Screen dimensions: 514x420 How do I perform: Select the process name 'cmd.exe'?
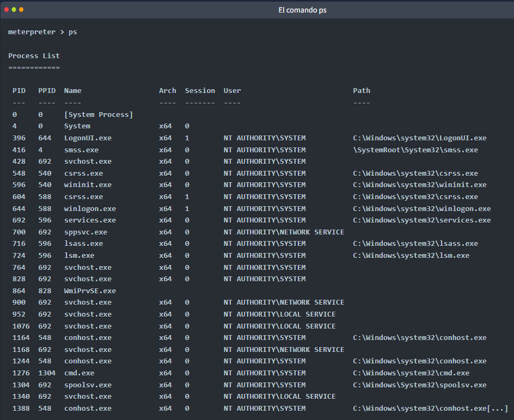coord(79,373)
